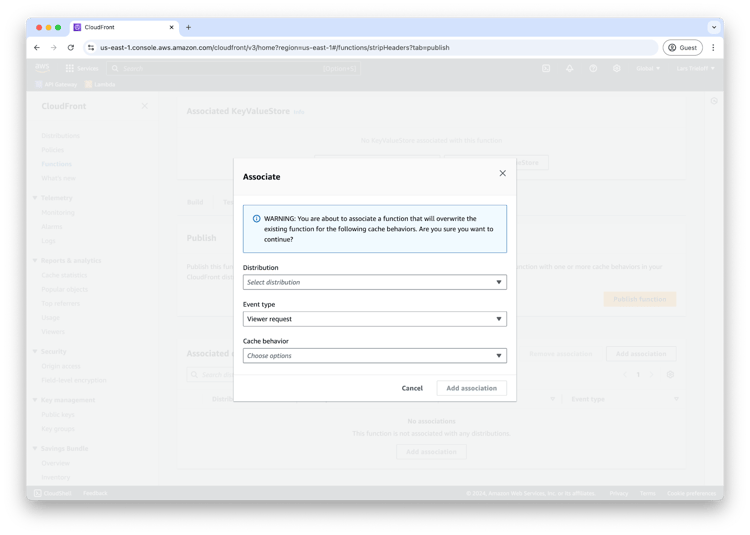The image size is (750, 535).
Task: Open the Guest profile button
Action: click(683, 47)
